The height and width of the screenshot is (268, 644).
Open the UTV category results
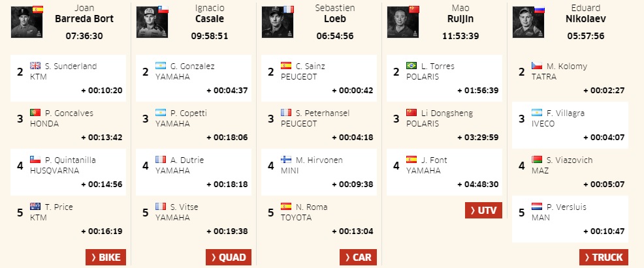pos(483,210)
